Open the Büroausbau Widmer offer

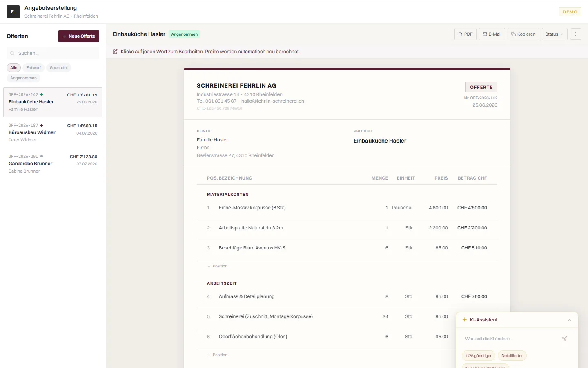click(53, 133)
